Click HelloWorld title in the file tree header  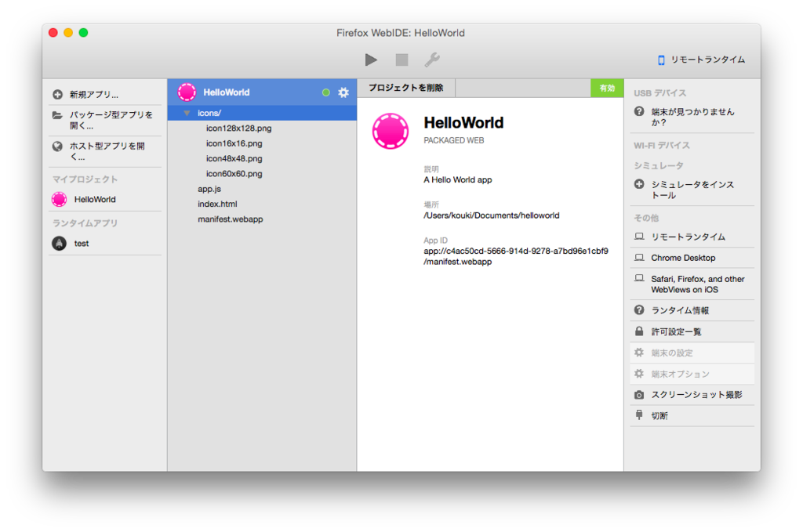(x=227, y=92)
